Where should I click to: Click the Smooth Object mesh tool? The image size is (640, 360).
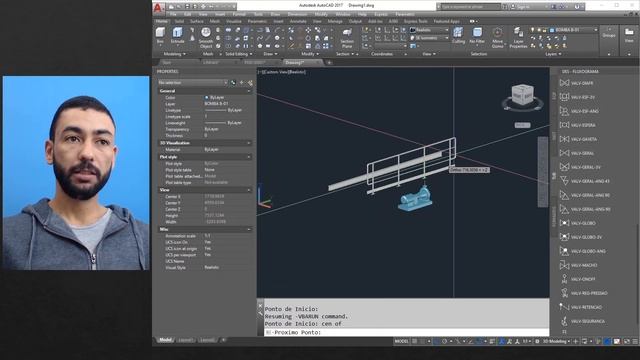(x=206, y=38)
